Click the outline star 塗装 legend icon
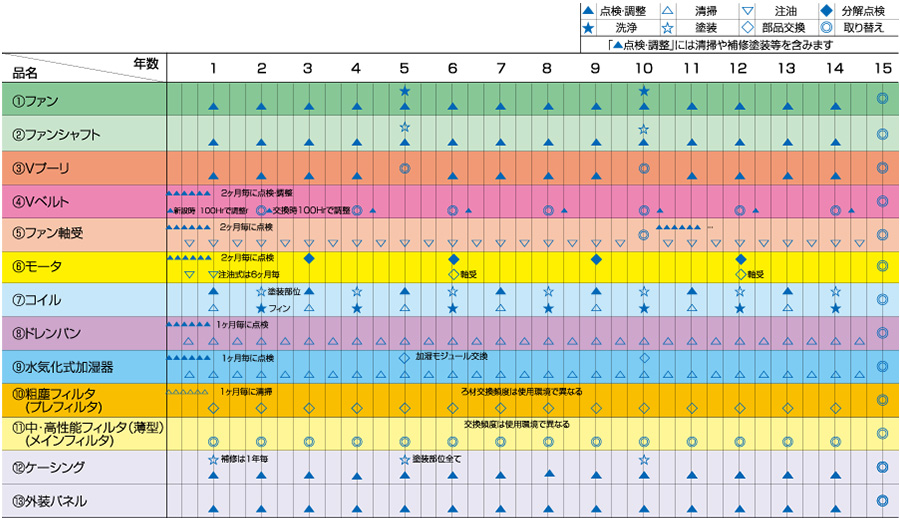Screen dimensions: 900x518 [668, 28]
